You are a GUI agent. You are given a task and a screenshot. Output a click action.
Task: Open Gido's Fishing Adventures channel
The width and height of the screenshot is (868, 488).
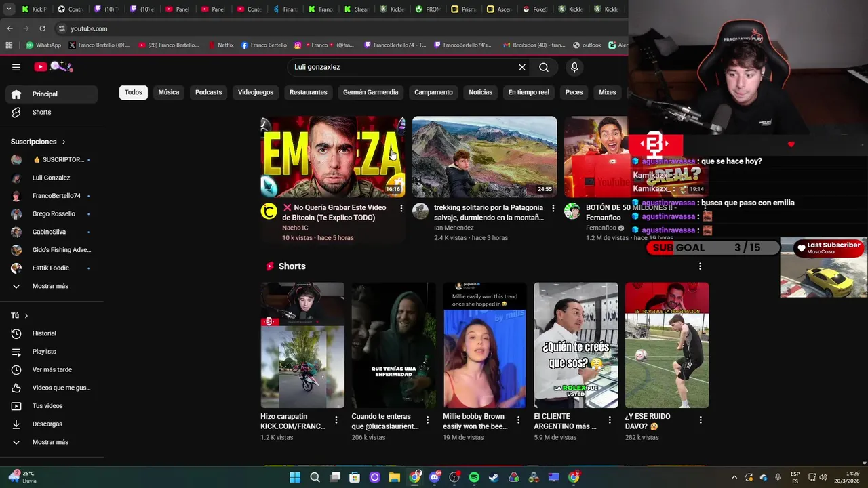click(x=52, y=250)
